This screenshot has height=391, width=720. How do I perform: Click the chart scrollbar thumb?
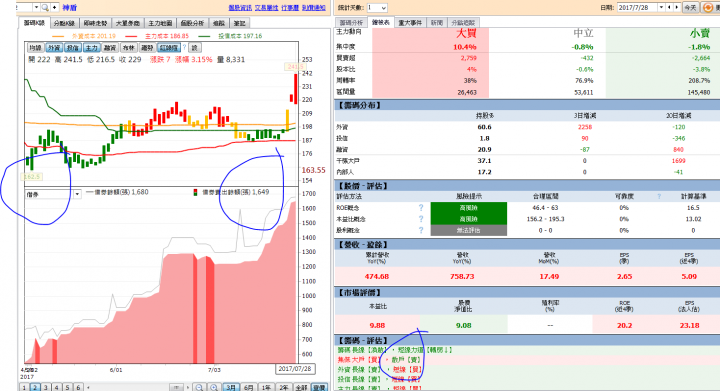(x=177, y=388)
